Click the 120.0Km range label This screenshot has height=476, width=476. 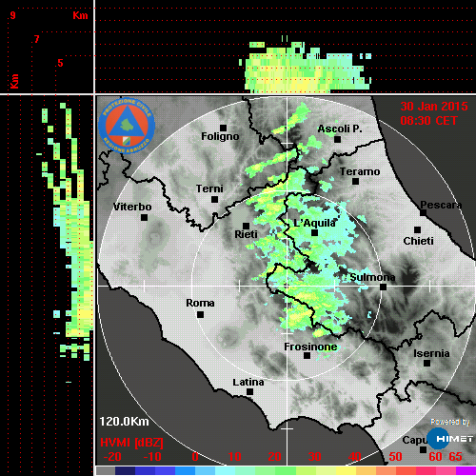click(124, 422)
